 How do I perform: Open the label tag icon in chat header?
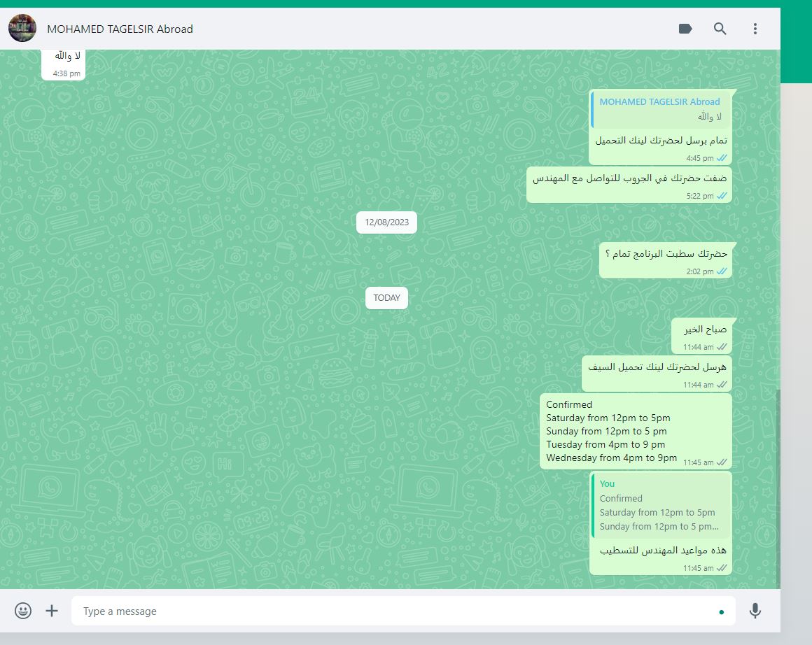click(x=685, y=29)
